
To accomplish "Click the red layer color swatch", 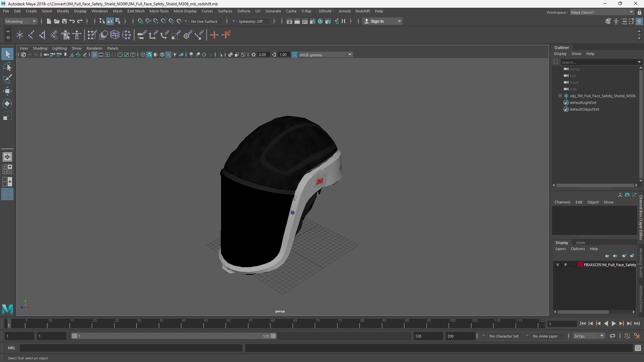I will [580, 265].
